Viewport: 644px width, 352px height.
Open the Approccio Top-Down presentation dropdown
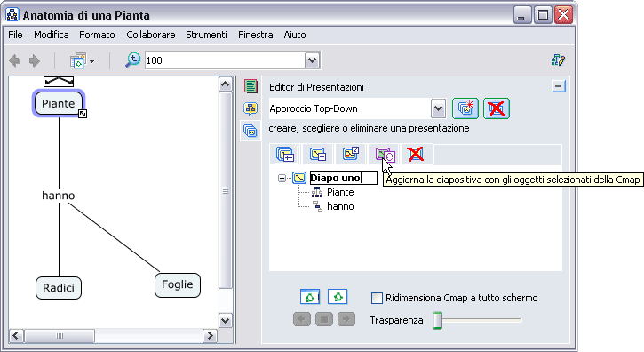(438, 109)
